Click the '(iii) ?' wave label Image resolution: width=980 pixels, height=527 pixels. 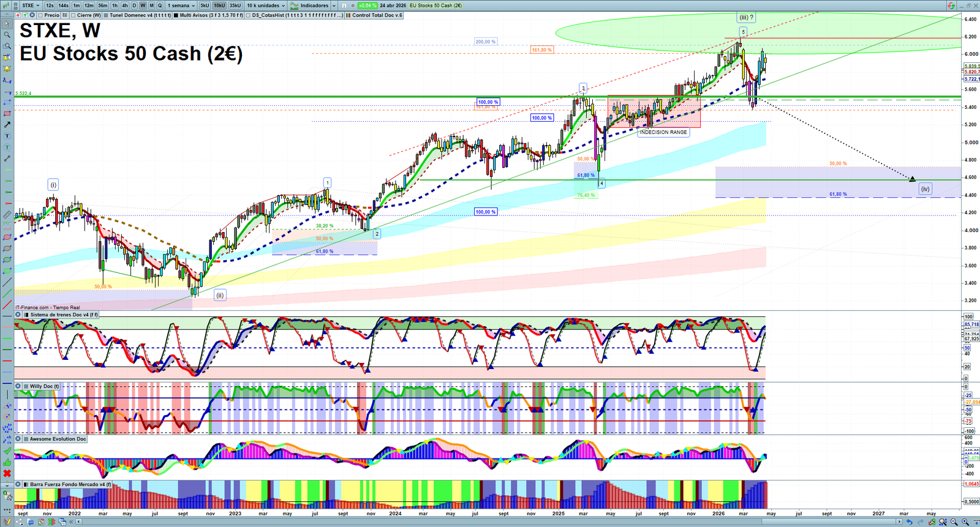746,18
